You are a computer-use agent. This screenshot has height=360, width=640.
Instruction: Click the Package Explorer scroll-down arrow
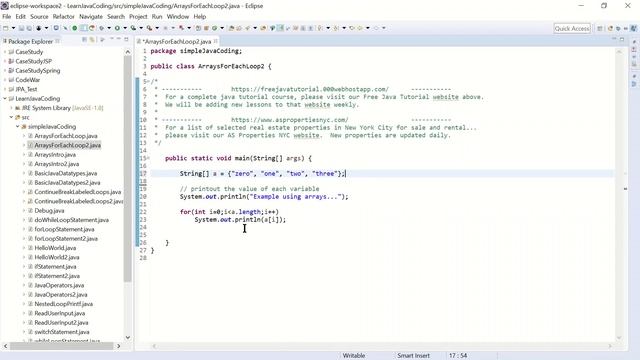(128, 338)
